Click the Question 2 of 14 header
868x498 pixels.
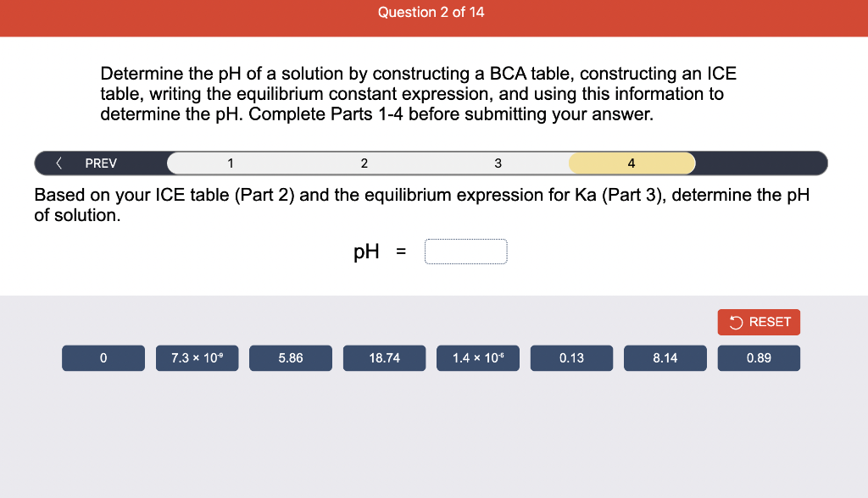(x=431, y=12)
